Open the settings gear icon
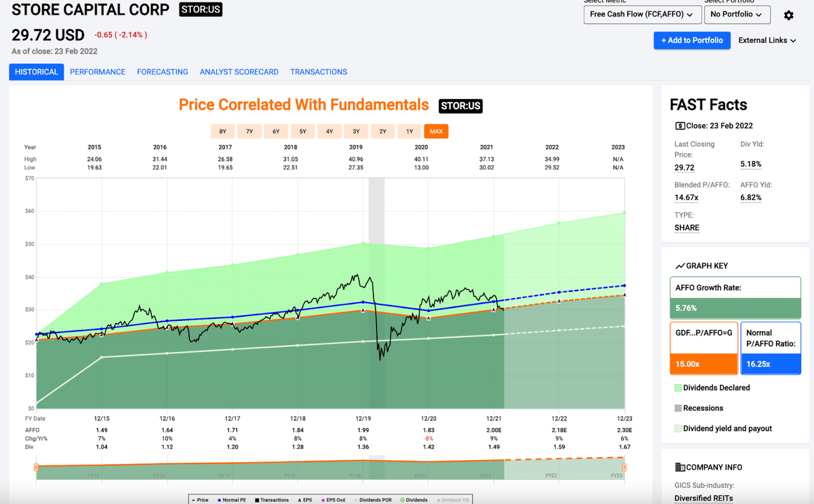This screenshot has height=504, width=814. [x=789, y=15]
